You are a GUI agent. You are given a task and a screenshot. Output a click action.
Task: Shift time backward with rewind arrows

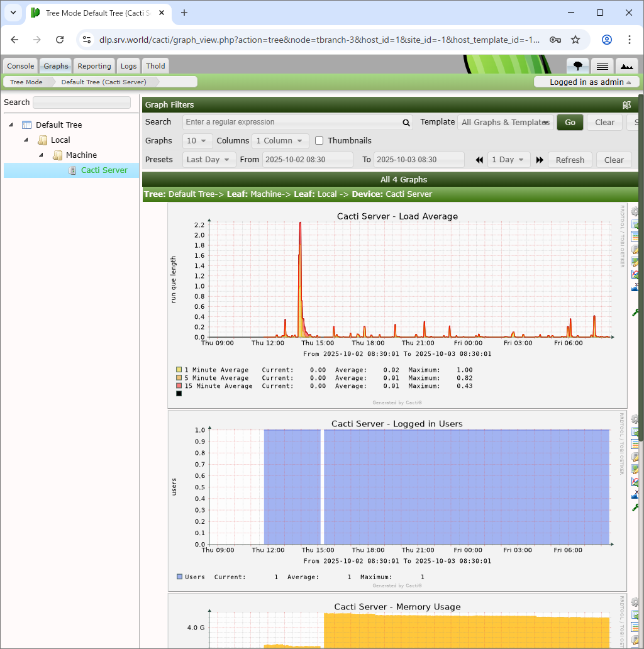[479, 160]
